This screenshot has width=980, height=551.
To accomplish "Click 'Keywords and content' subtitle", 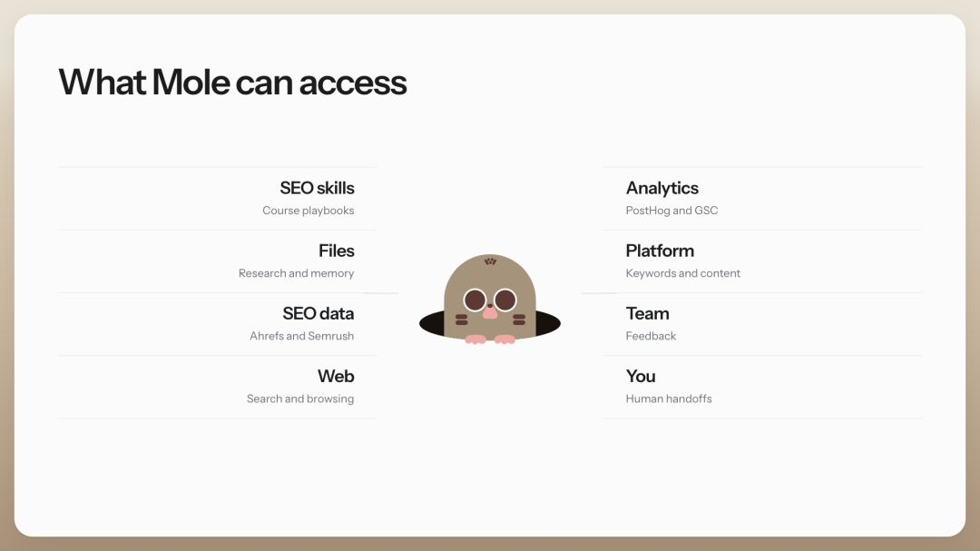I will [683, 273].
